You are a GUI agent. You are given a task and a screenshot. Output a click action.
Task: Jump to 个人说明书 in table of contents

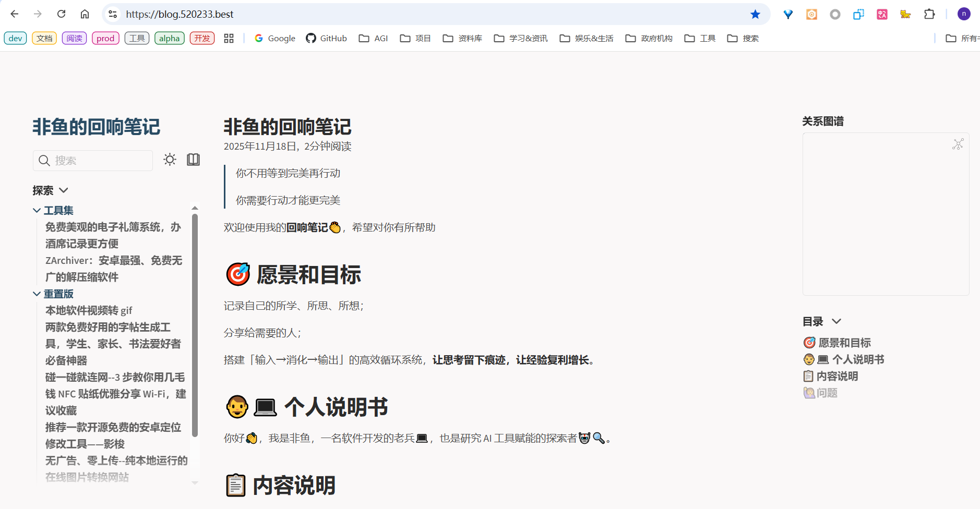[857, 359]
